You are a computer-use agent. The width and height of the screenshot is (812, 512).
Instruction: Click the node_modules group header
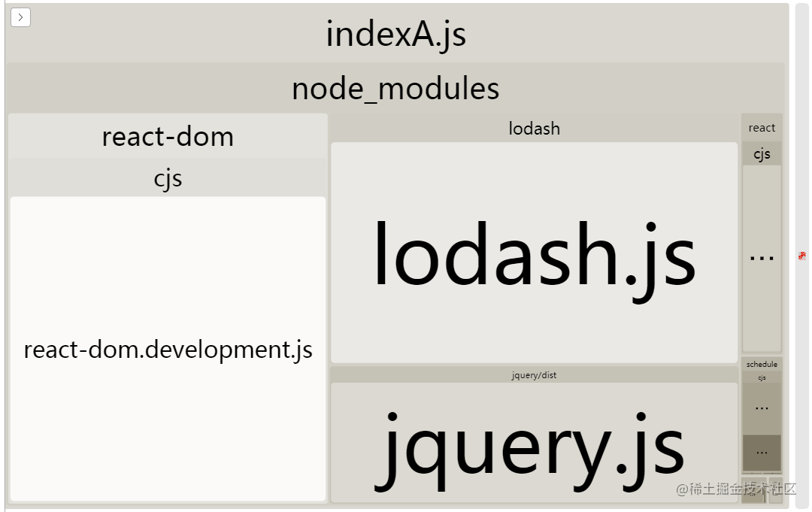coord(395,89)
